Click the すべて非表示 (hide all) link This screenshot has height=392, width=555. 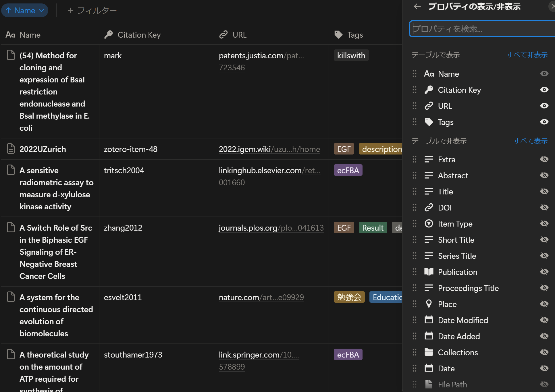point(527,55)
